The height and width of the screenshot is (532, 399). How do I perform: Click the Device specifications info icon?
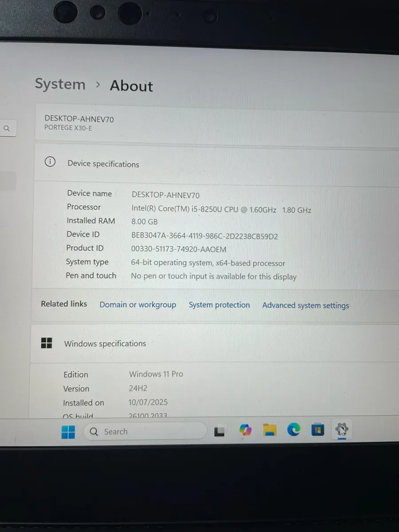click(x=50, y=162)
